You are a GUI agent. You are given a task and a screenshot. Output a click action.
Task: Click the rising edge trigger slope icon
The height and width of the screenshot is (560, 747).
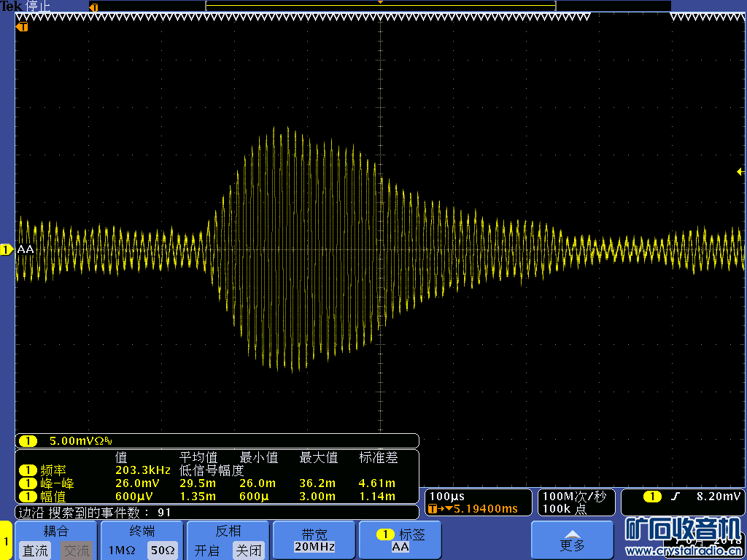[x=676, y=497]
